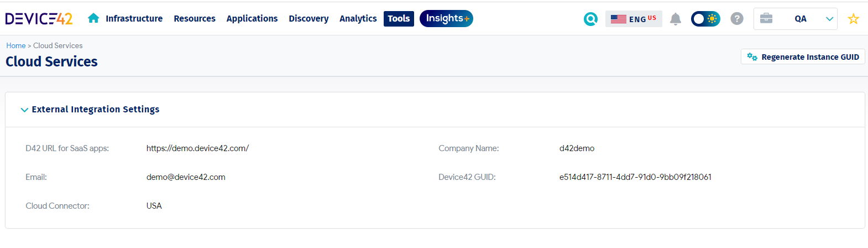The image size is (868, 248).
Task: Click the d42demo company name value
Action: pos(577,148)
